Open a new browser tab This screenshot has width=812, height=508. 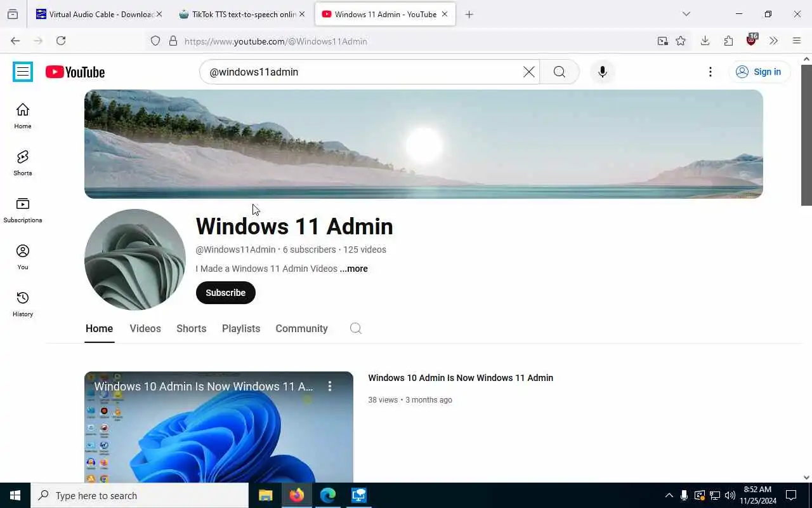[x=469, y=15]
